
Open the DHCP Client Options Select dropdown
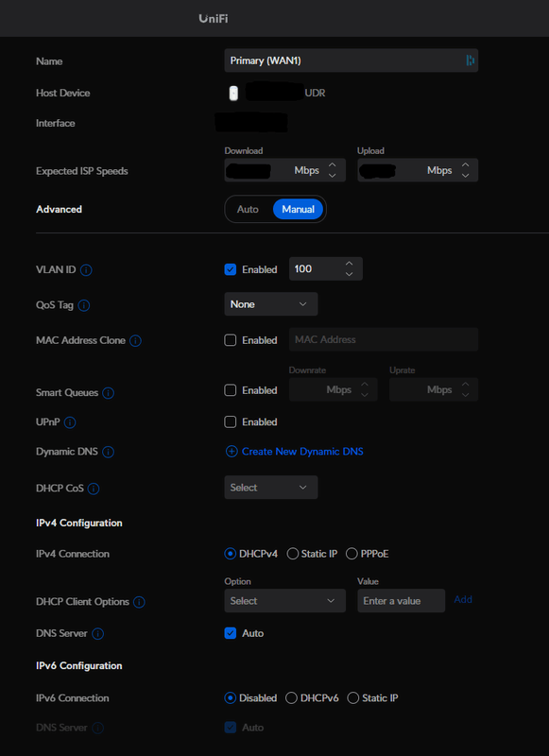coord(284,601)
